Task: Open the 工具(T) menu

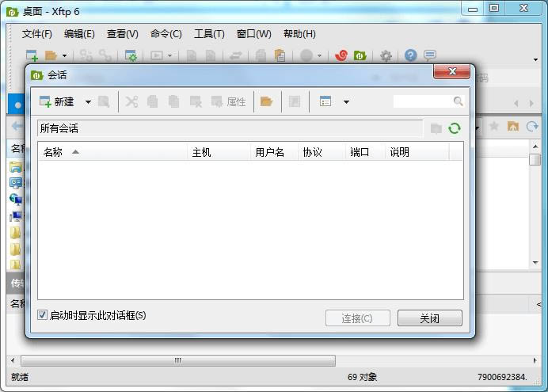Action: click(x=209, y=34)
